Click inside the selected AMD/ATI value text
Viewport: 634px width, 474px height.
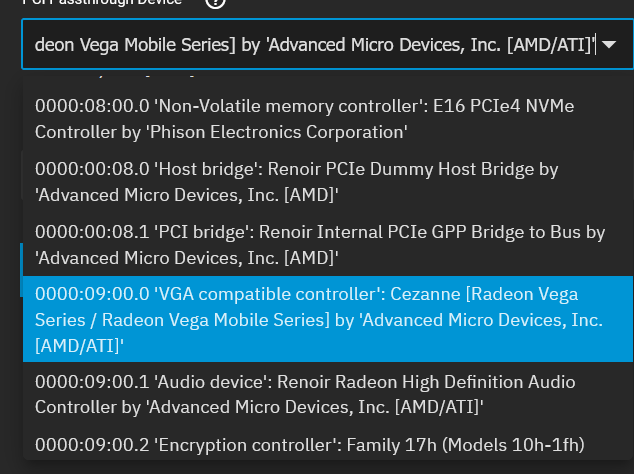coord(315,44)
